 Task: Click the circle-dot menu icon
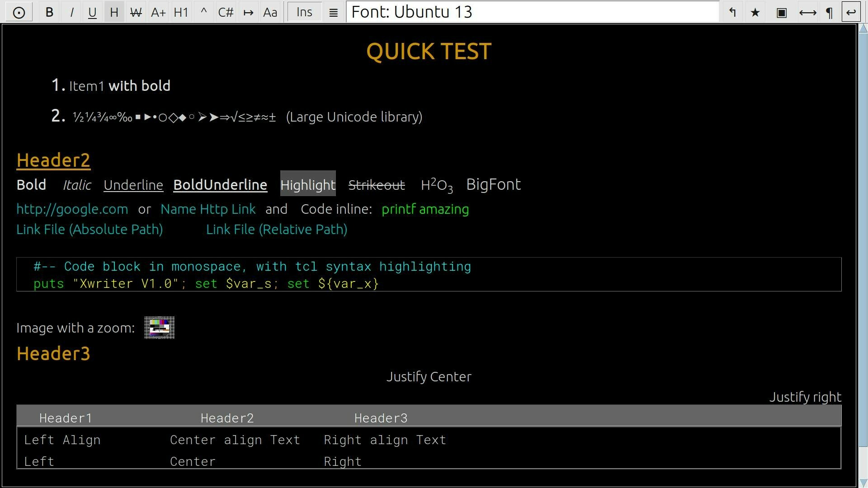pyautogui.click(x=19, y=12)
